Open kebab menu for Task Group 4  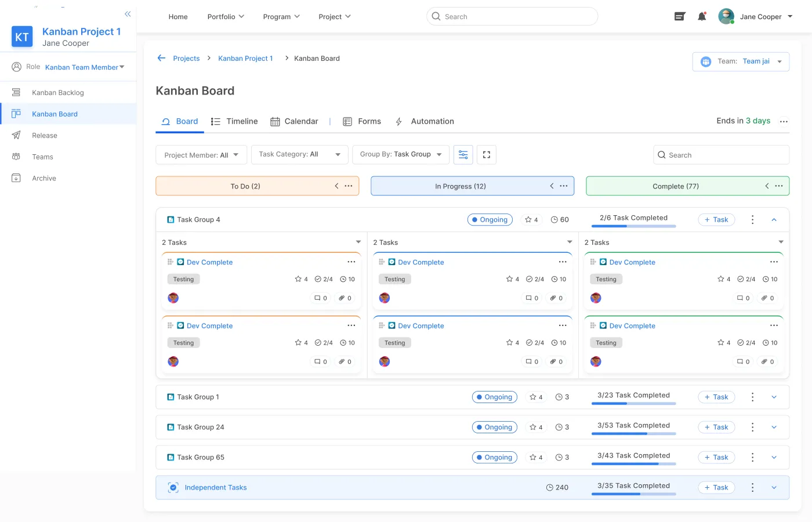(x=753, y=220)
